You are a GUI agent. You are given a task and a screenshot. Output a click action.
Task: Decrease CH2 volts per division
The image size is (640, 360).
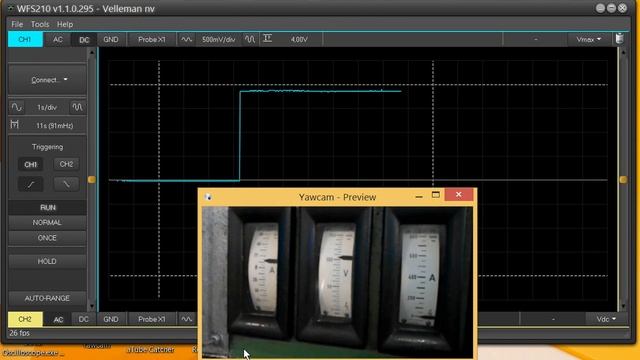pos(187,319)
